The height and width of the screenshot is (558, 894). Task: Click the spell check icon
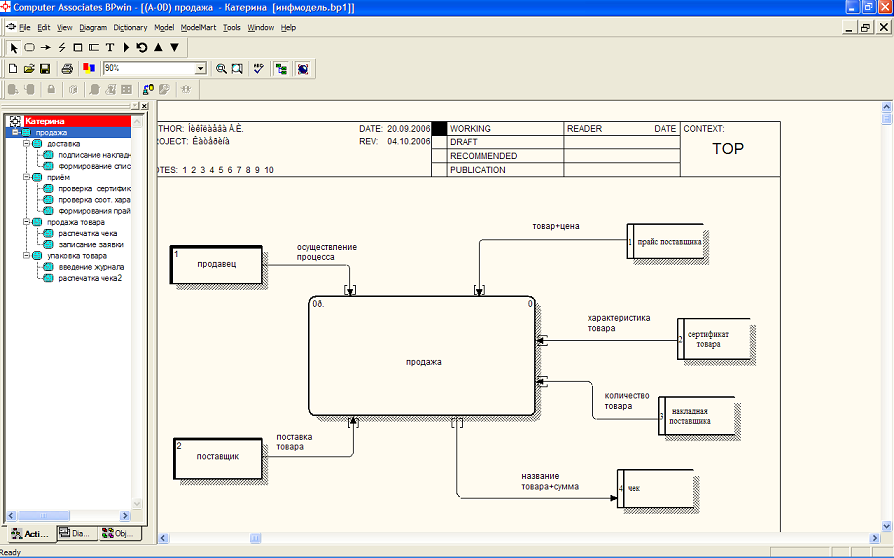259,68
